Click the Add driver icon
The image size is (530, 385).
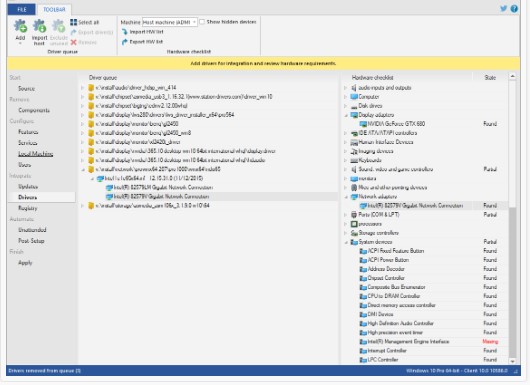pyautogui.click(x=20, y=26)
